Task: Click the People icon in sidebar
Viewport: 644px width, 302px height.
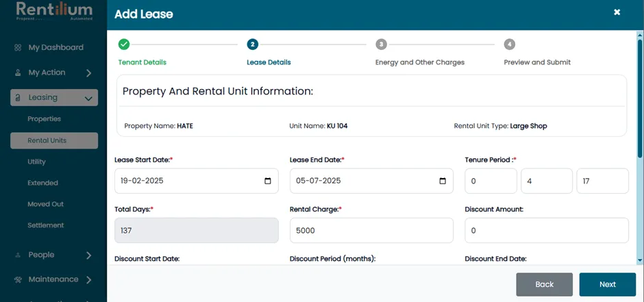Action: pyautogui.click(x=18, y=255)
